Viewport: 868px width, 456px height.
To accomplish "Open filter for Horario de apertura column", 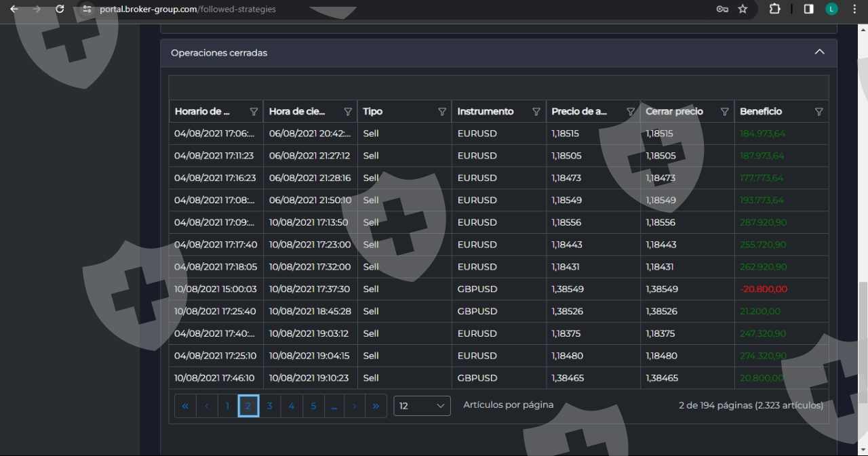I will (x=254, y=112).
